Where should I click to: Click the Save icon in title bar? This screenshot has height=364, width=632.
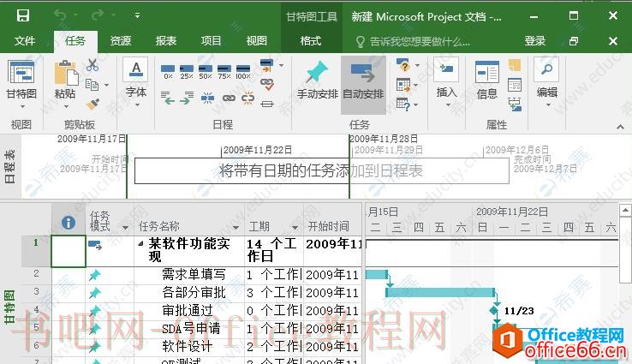point(22,15)
